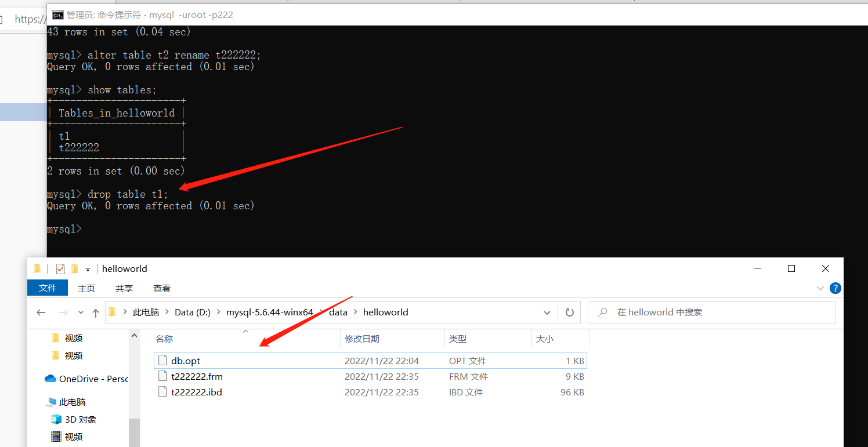
Task: Click the 3D 对象 cube icon
Action: 56,419
